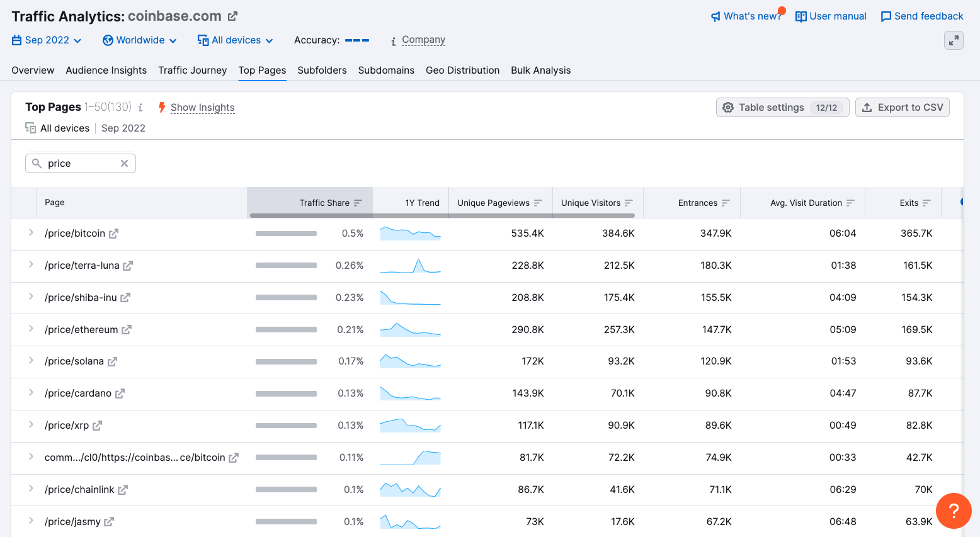The image size is (980, 537).
Task: Open Table settings 12/12 button
Action: (782, 108)
